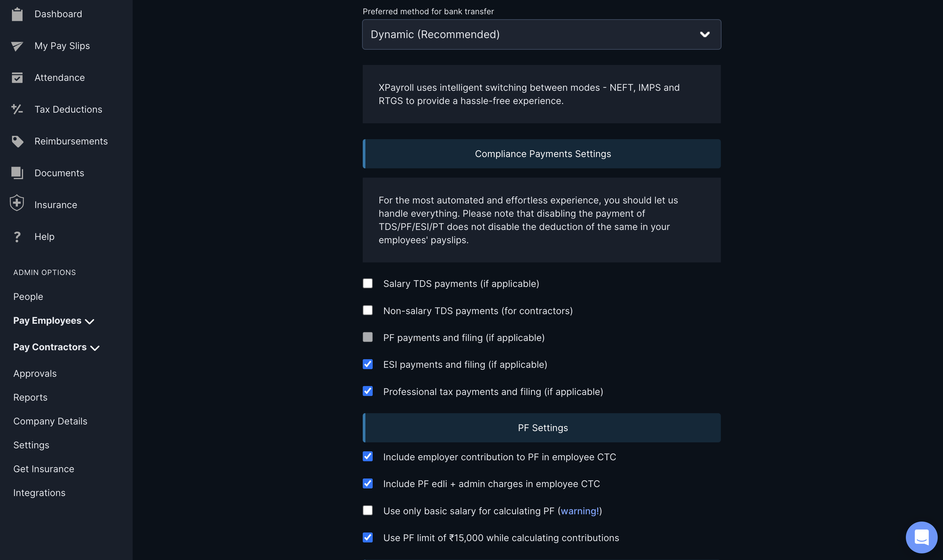The image size is (943, 560).
Task: Click the Insurance shield icon
Action: click(x=17, y=205)
